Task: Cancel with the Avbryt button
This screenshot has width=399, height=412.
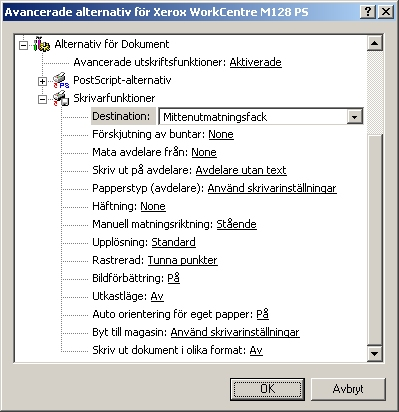Action: coord(348,389)
